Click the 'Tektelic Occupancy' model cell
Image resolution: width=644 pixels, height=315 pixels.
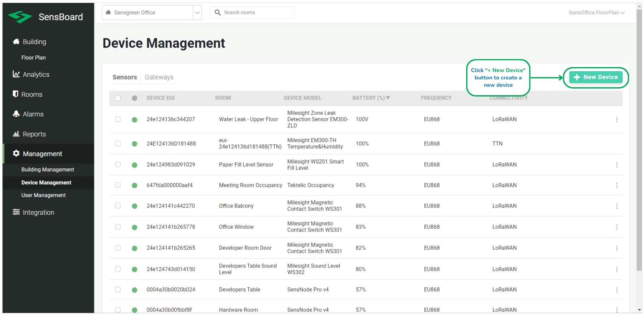pyautogui.click(x=310, y=185)
